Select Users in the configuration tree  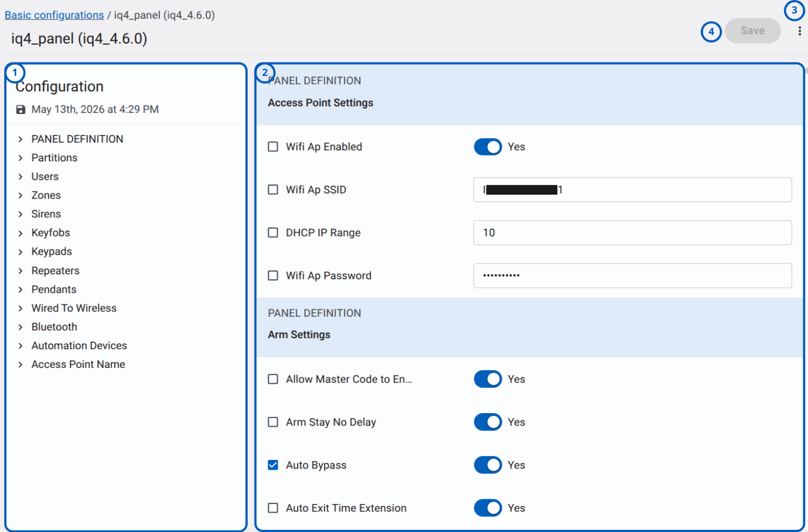[x=45, y=176]
